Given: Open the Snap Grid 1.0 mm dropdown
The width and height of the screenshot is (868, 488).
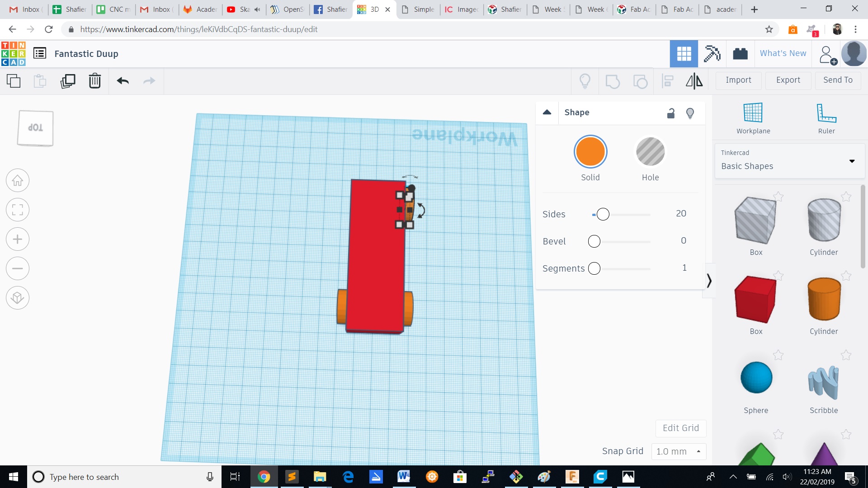Looking at the screenshot, I should coord(678,451).
